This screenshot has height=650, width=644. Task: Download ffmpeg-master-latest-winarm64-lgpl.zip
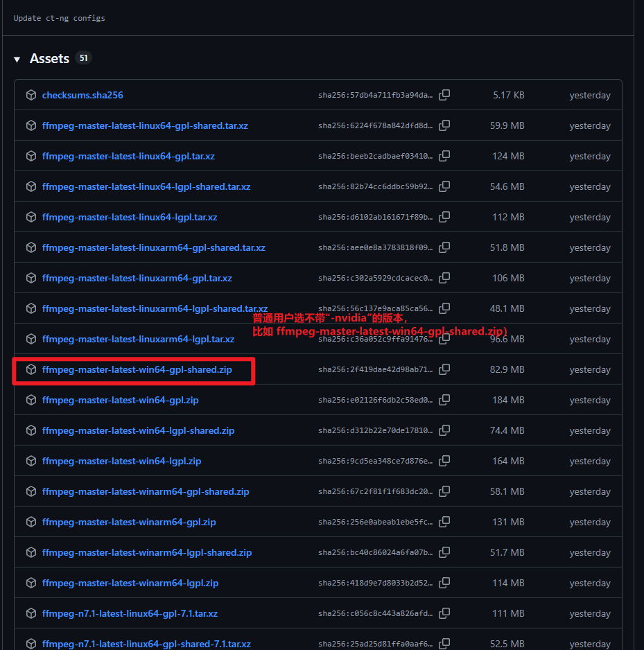pos(130,583)
